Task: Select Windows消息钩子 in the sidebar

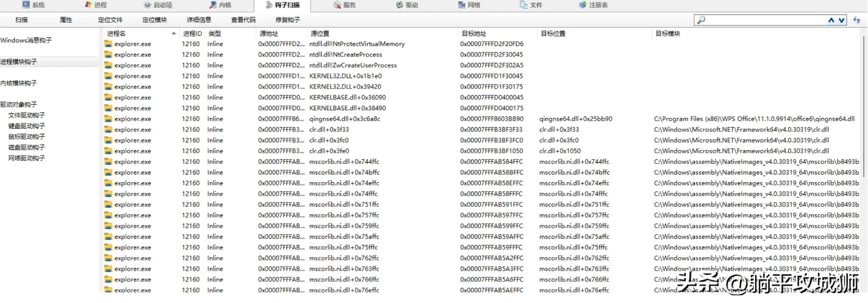Action: coord(26,40)
